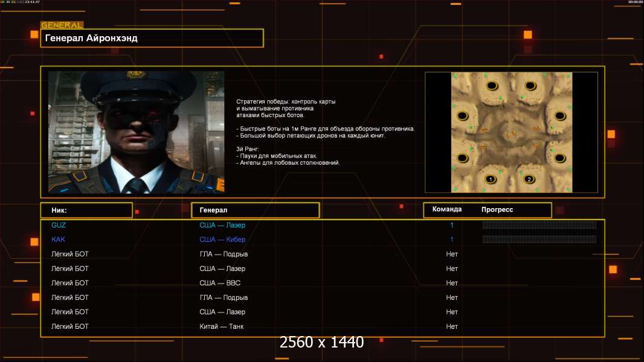644x362 pixels.
Task: Click the orange GENERAL label tag
Action: [x=62, y=25]
